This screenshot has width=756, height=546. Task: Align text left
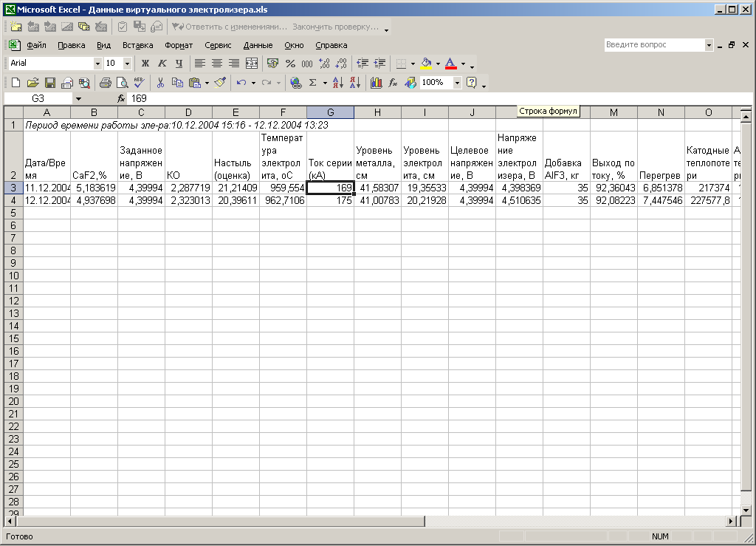200,64
